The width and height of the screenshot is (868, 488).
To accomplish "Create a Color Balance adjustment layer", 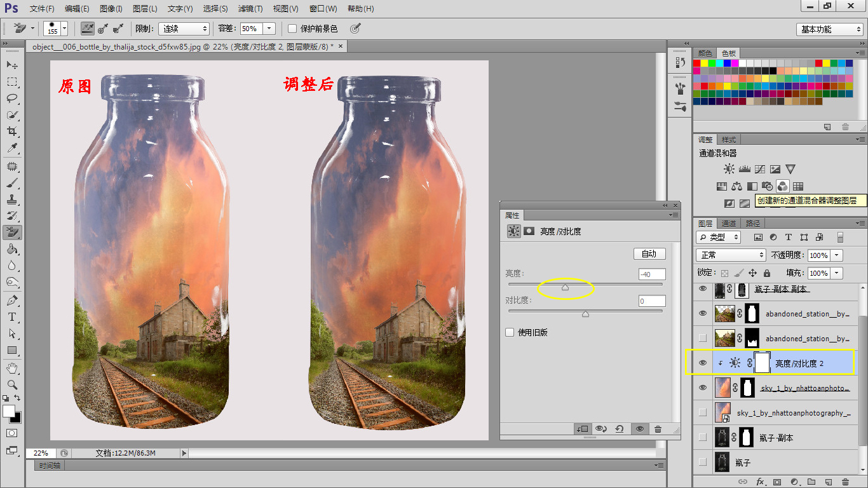I will [x=737, y=186].
